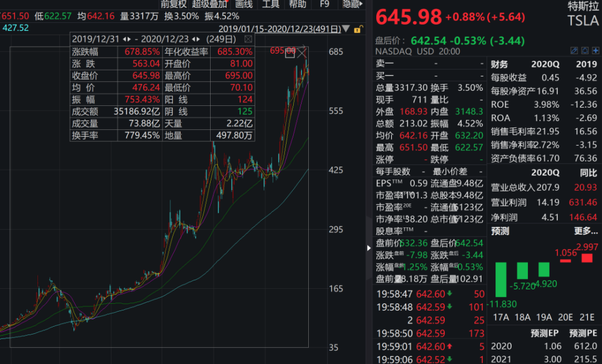602x364 pixels.
Task: Toggle the orange padlock icon above chart
Action: click(x=358, y=29)
